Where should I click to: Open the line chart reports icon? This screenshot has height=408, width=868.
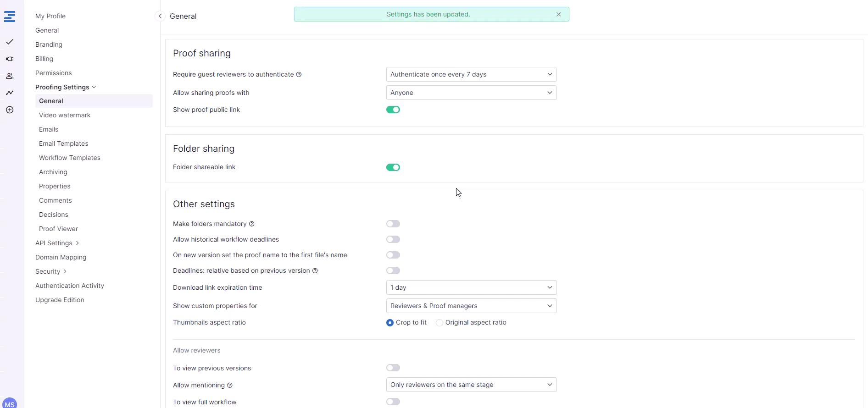click(x=10, y=93)
